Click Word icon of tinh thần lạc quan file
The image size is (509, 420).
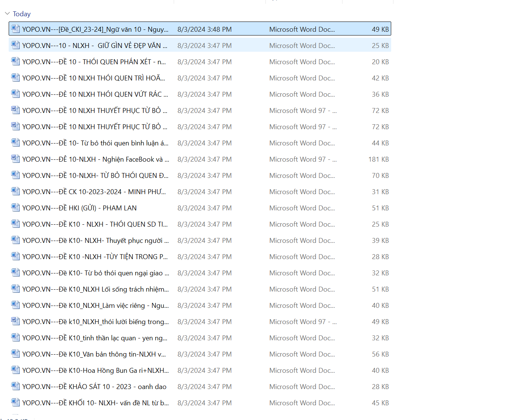point(15,337)
